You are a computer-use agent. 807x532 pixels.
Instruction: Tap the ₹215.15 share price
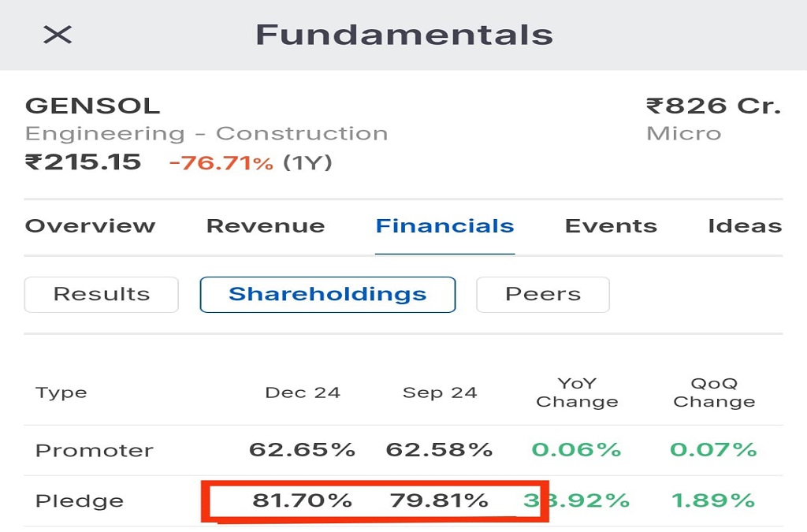click(83, 162)
